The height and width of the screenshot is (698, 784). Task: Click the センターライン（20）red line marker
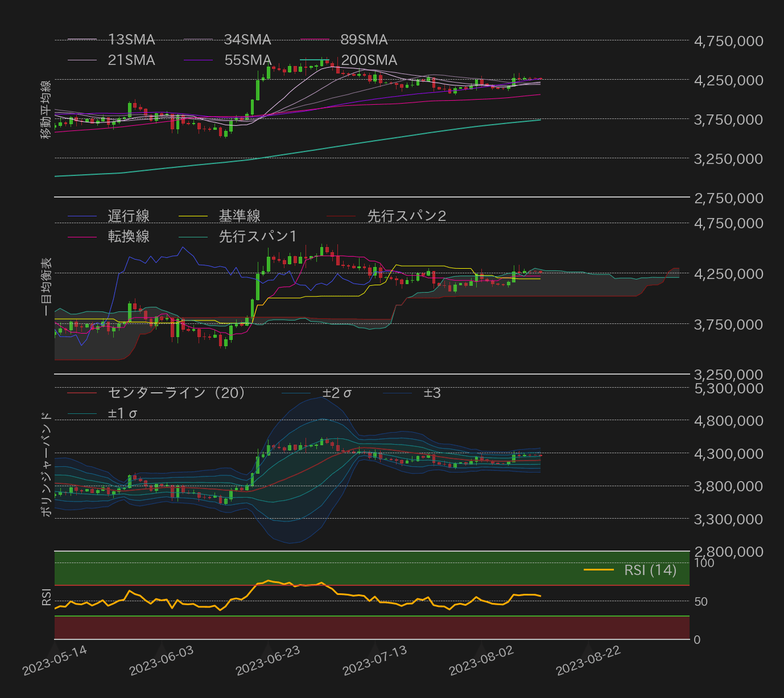pyautogui.click(x=82, y=393)
